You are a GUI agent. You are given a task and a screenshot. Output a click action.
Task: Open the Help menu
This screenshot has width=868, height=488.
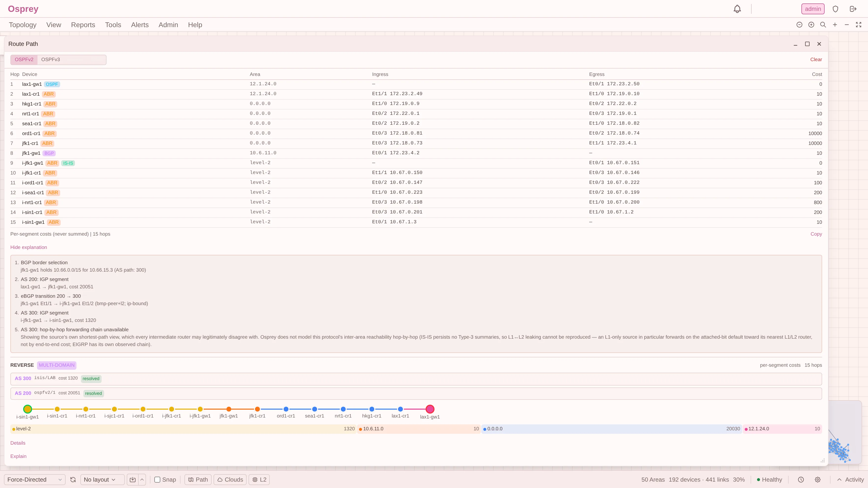tap(195, 25)
